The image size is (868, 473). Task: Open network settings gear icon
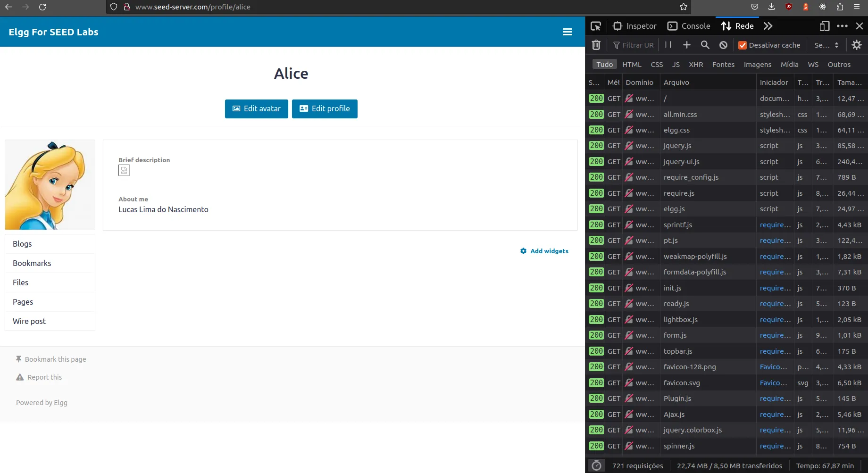pos(857,45)
